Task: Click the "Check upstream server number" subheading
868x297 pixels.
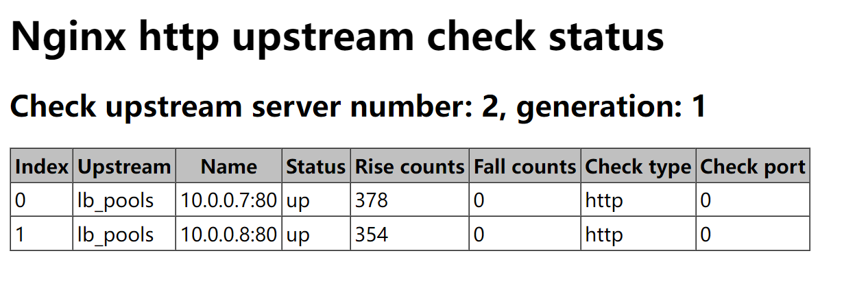Action: (x=358, y=106)
